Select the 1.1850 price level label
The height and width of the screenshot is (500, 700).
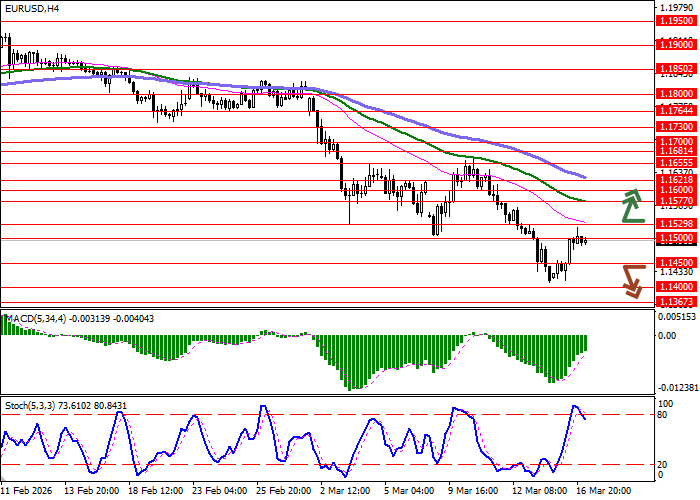676,70
